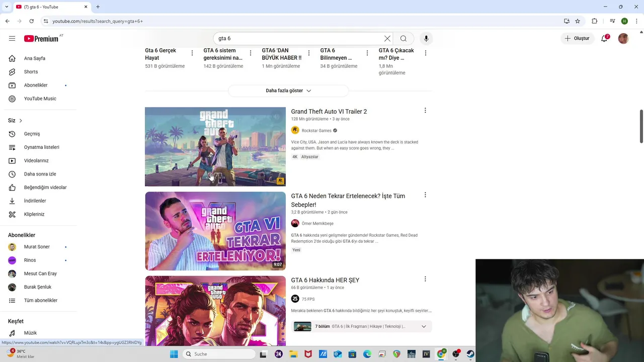Expand the Siz section chevron
The height and width of the screenshot is (362, 644).
click(21, 121)
